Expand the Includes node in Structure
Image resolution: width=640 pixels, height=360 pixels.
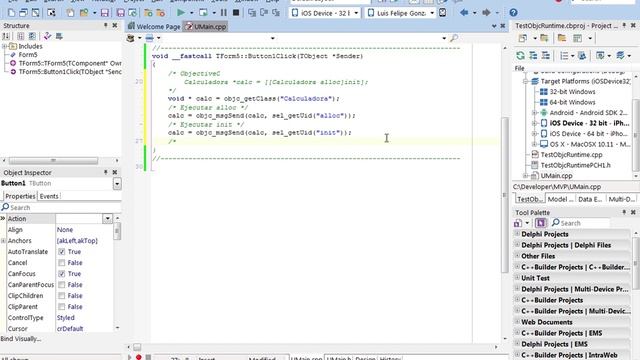point(4,46)
